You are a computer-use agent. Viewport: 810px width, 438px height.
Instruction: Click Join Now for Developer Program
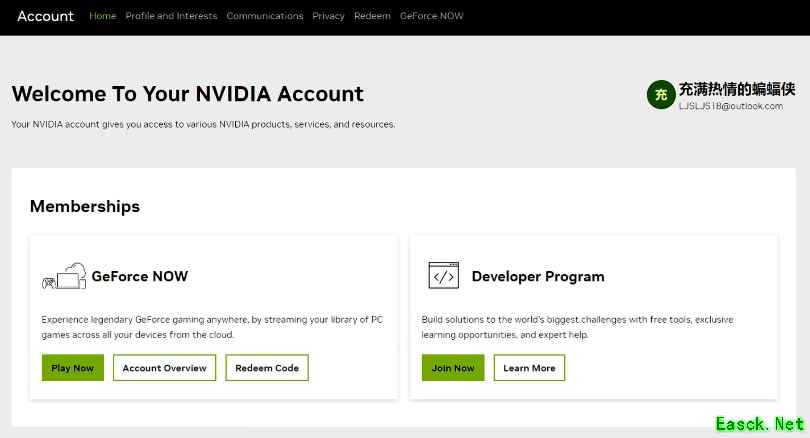click(453, 368)
